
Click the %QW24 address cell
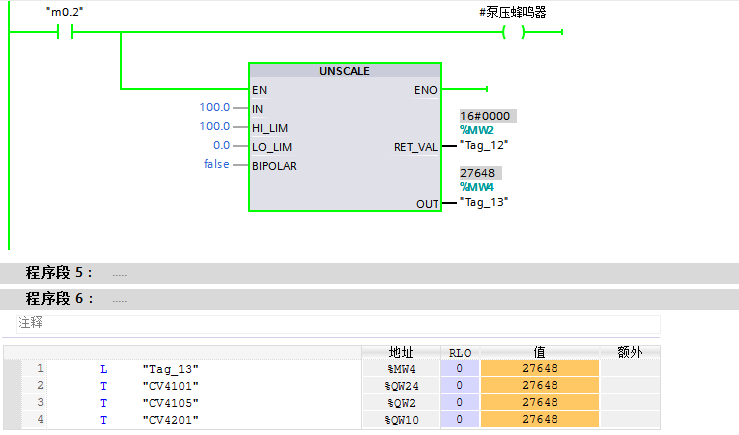[x=401, y=386]
